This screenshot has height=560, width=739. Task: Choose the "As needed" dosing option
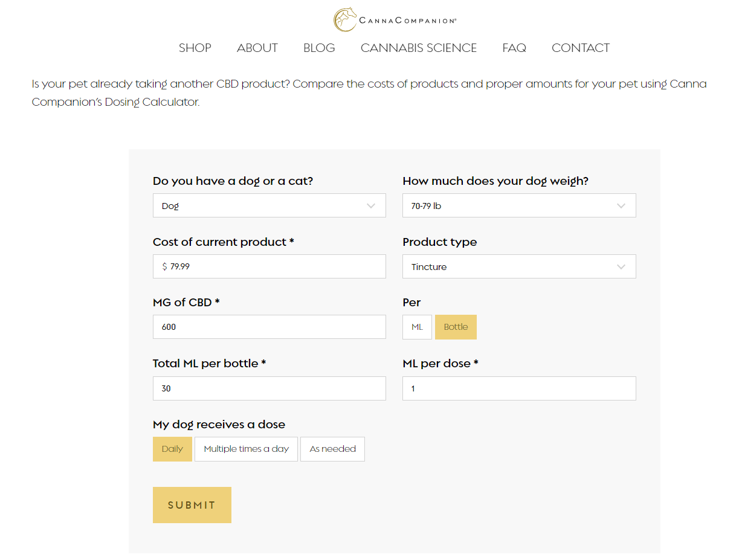click(x=332, y=449)
